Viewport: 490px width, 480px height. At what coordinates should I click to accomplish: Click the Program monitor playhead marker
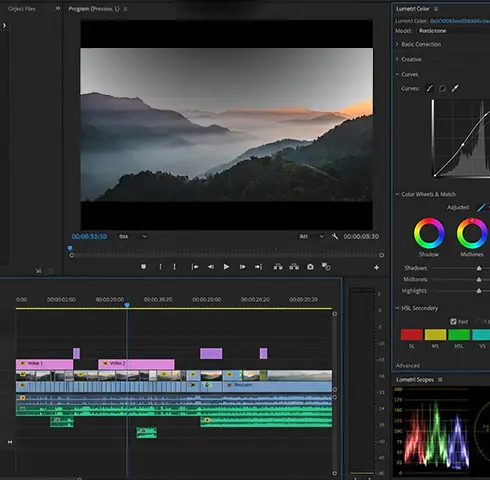(70, 248)
